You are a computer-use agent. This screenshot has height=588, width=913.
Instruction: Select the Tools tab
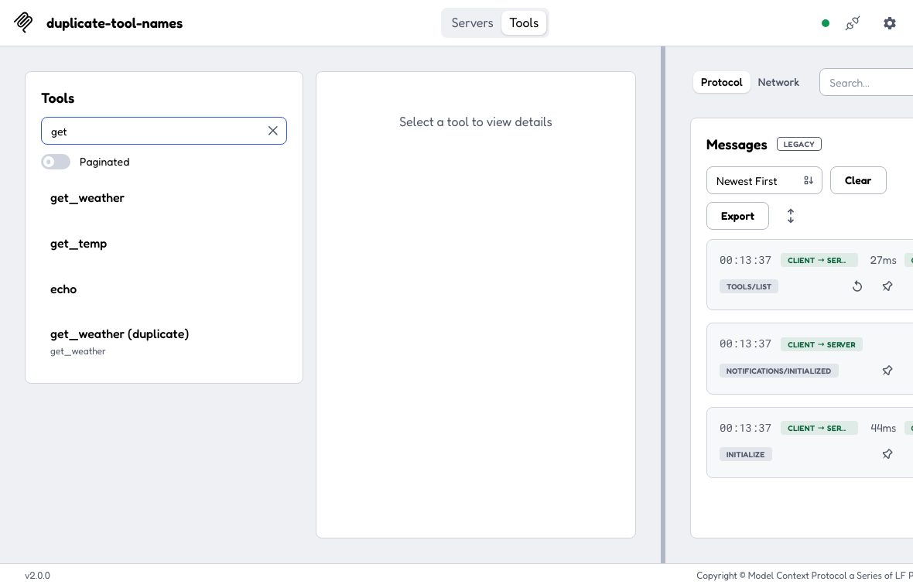(524, 22)
